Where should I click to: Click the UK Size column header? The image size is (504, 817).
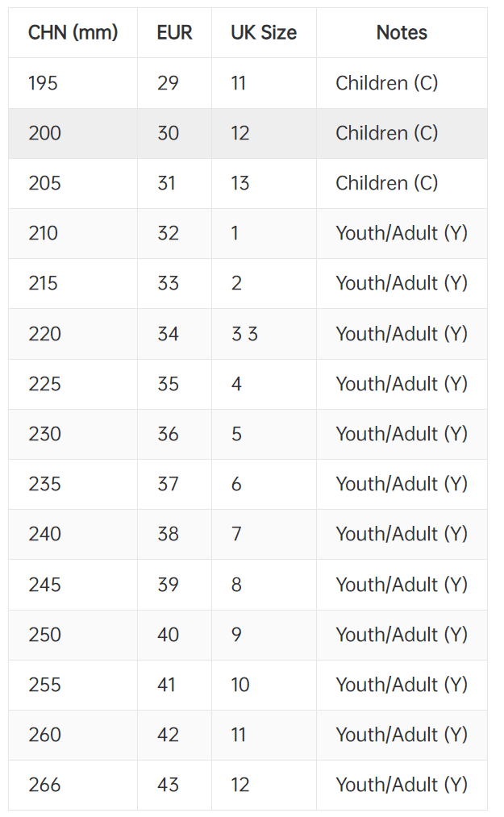point(264,32)
